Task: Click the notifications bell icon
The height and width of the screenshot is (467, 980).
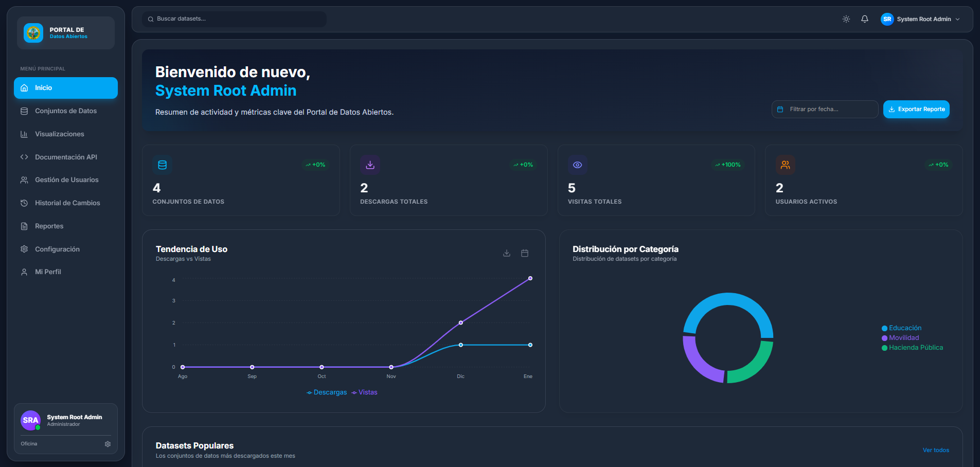Action: point(865,19)
